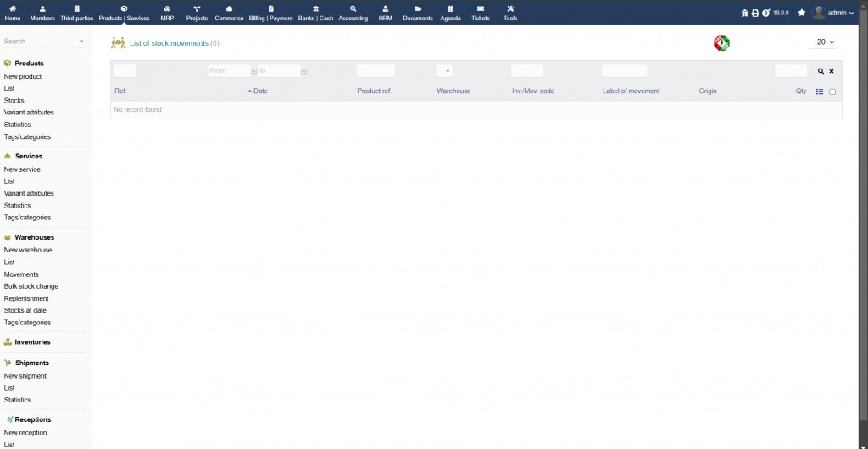Open the sidebar Search dropdown arrow

[81, 42]
